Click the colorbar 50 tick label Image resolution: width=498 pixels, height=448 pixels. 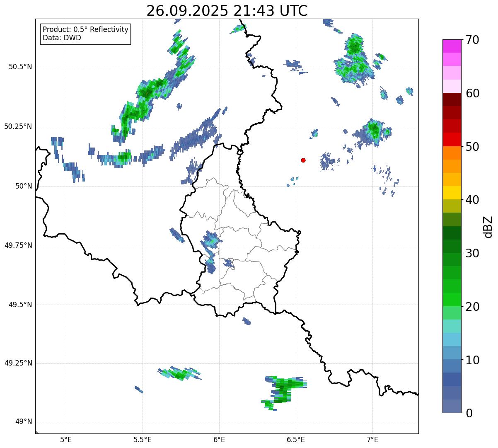pos(472,147)
